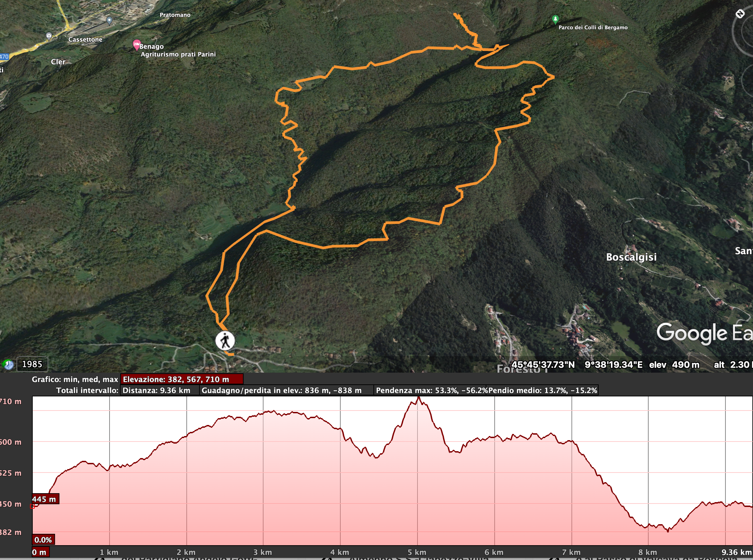753x560 pixels.
Task: Click the grey camera marker near Cassettone
Action: coord(49,36)
